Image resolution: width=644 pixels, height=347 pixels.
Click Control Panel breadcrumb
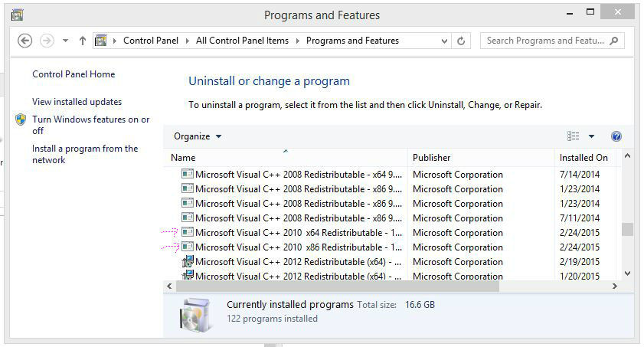pos(151,41)
